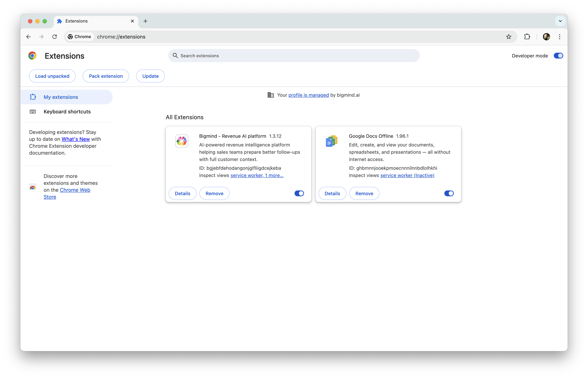
Task: Click the Keyboard shortcuts keyboard icon in the sidebar
Action: click(x=33, y=112)
